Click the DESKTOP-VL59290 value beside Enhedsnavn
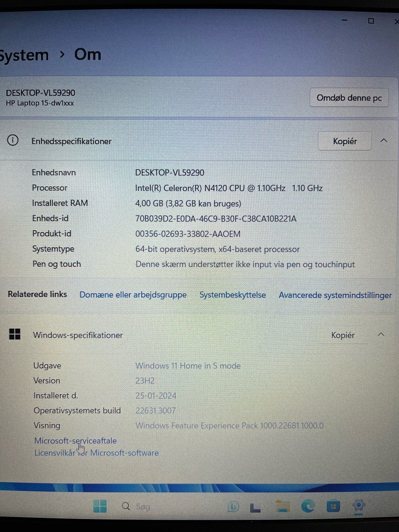Image resolution: width=399 pixels, height=532 pixels. 170,172
